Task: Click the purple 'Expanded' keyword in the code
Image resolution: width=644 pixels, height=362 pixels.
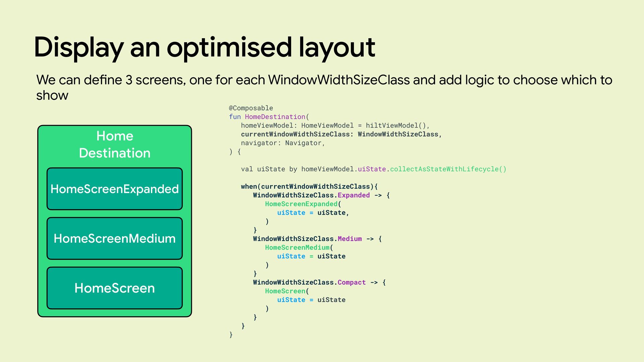Action: [x=354, y=195]
